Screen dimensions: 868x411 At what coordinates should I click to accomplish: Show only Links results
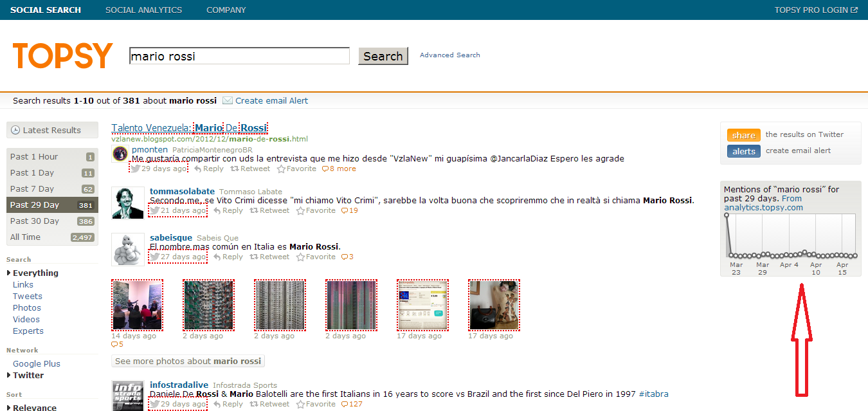coord(23,284)
